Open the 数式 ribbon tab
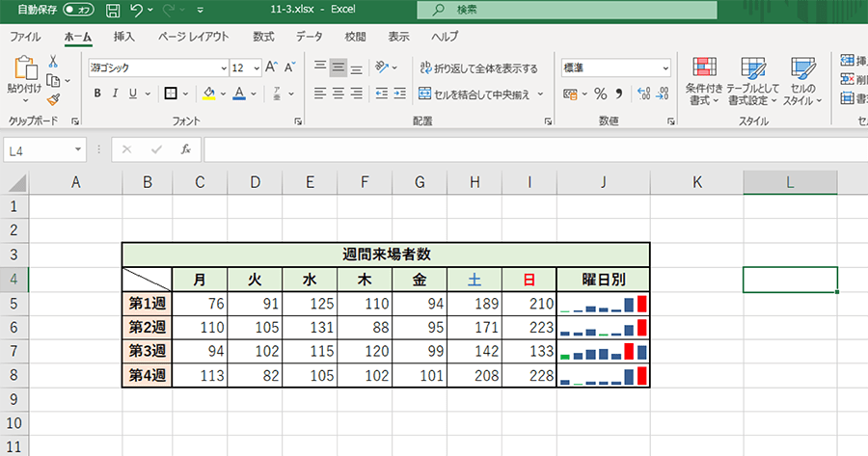 coord(263,37)
